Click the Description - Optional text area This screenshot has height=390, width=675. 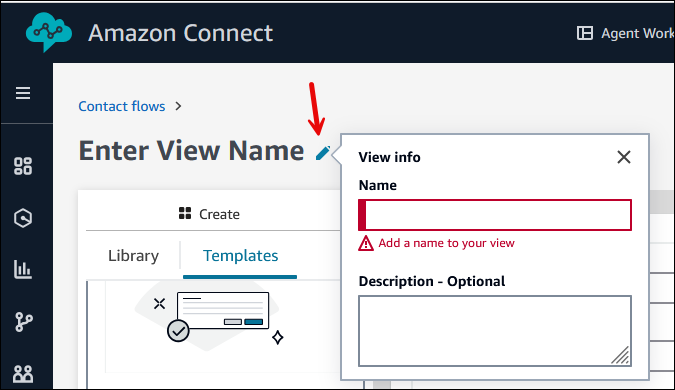(495, 331)
